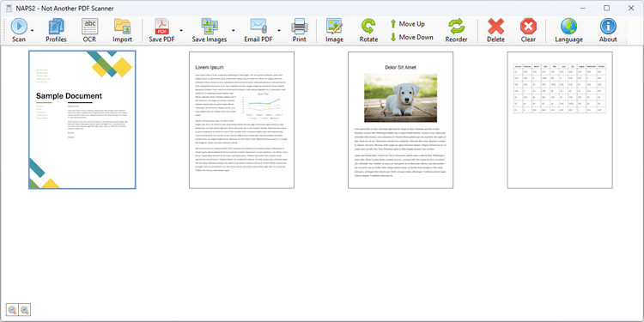Open the Rotate menu
Viewport: 644px width, 322px height.
tap(368, 31)
